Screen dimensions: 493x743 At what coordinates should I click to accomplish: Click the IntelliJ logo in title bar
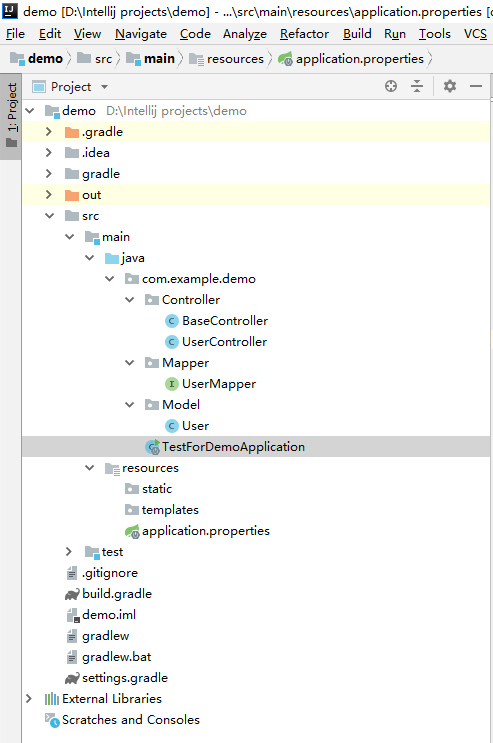(9, 11)
